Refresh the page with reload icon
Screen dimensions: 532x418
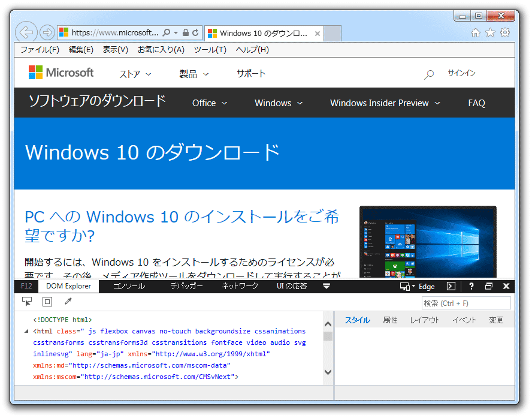coord(195,32)
